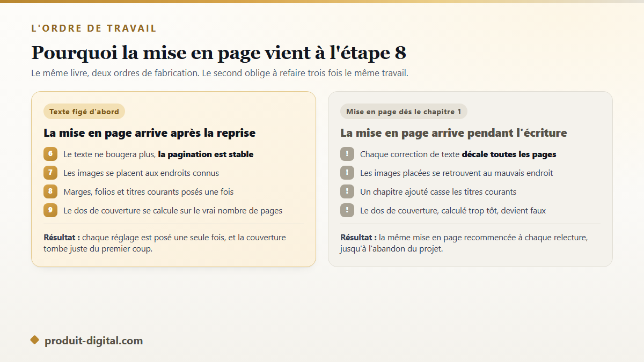Screen dimensions: 644x362
Task: Click the warning badge beside 'Les images placées'
Action: [x=347, y=173]
